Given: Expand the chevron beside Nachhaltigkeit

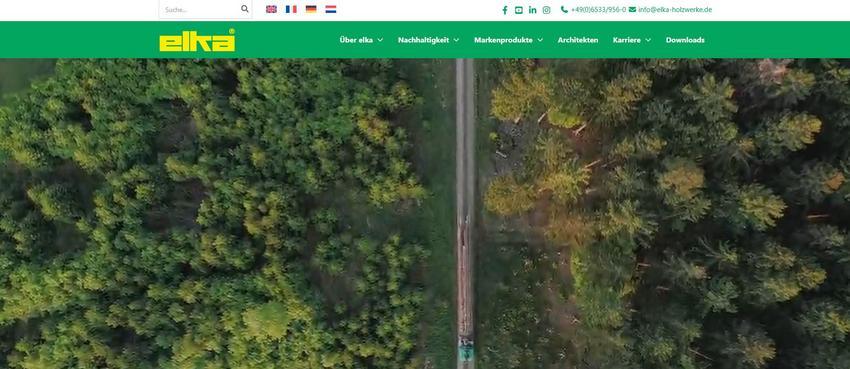Looking at the screenshot, I should coord(456,40).
